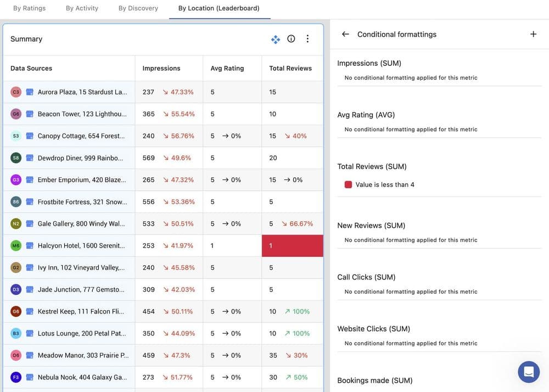
Task: Open the By Discovery tab
Action: [x=138, y=8]
